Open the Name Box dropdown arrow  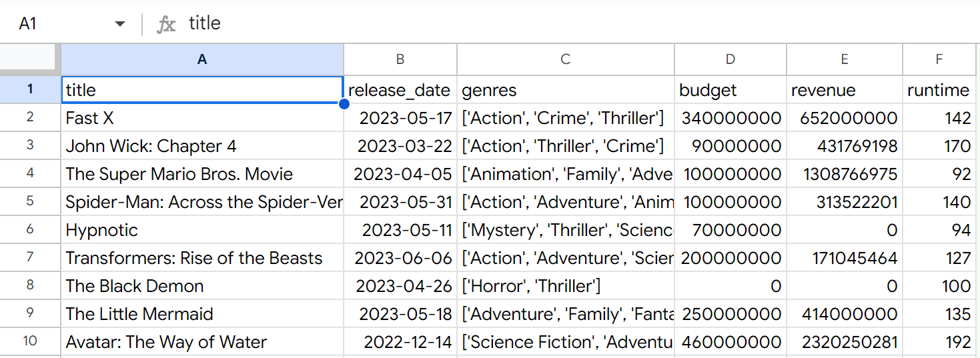pyautogui.click(x=120, y=24)
